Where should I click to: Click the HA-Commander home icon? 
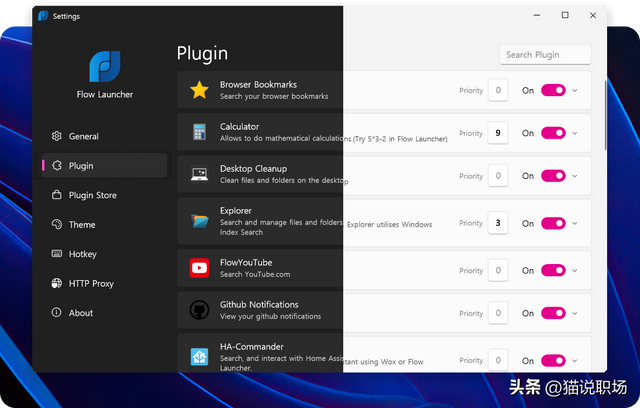click(199, 355)
